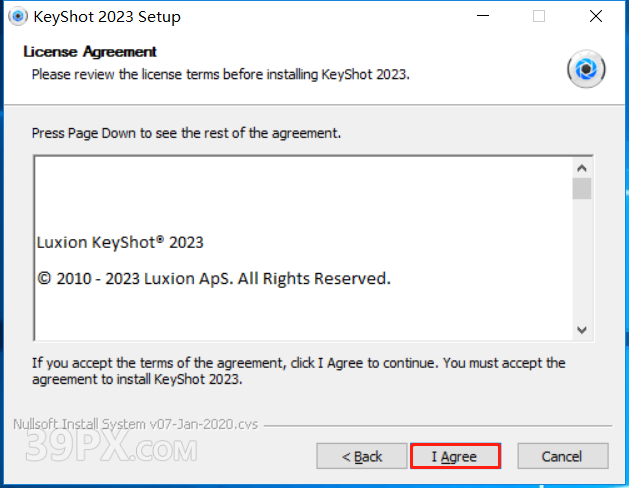Image resolution: width=629 pixels, height=488 pixels.
Task: Accept the license with I Agree
Action: [454, 456]
